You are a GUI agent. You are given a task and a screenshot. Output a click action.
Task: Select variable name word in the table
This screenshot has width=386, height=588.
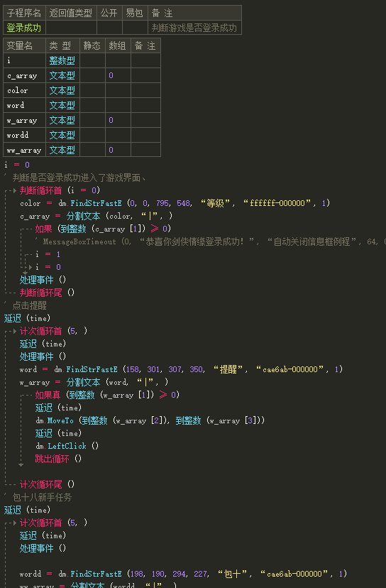point(16,105)
